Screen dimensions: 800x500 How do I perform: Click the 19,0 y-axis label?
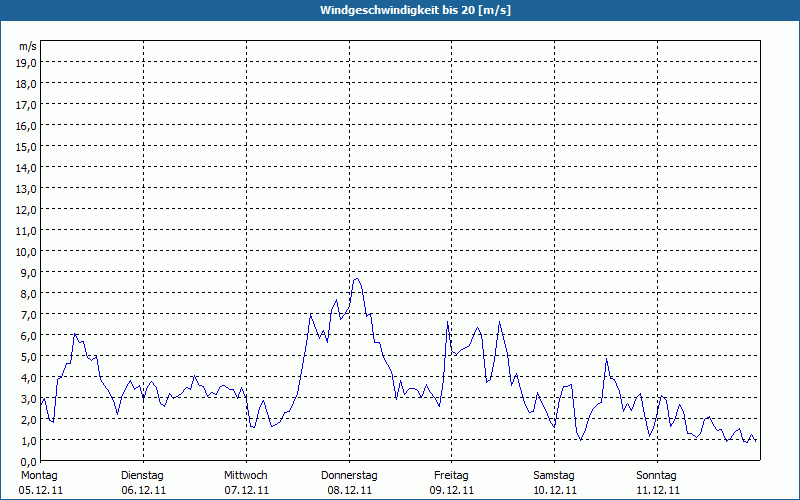point(26,63)
